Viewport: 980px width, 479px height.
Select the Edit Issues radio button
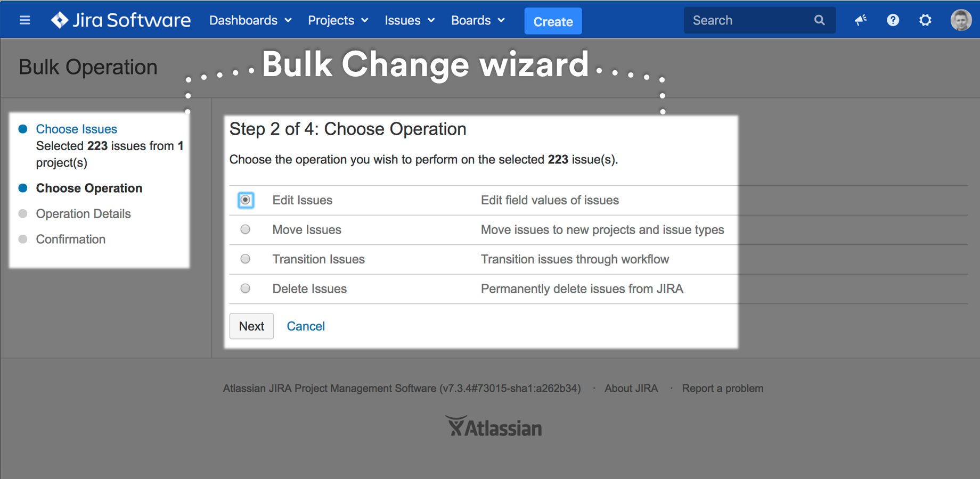(x=246, y=200)
